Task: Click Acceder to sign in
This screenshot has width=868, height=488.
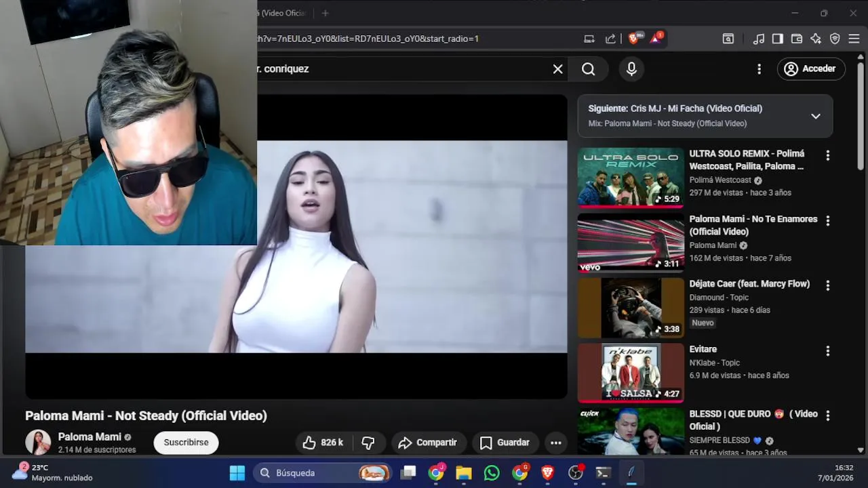Action: [x=810, y=68]
